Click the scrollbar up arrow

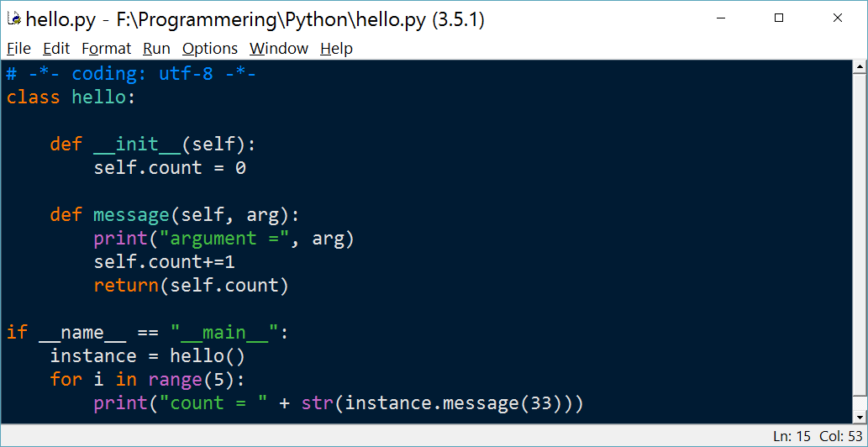[x=860, y=67]
